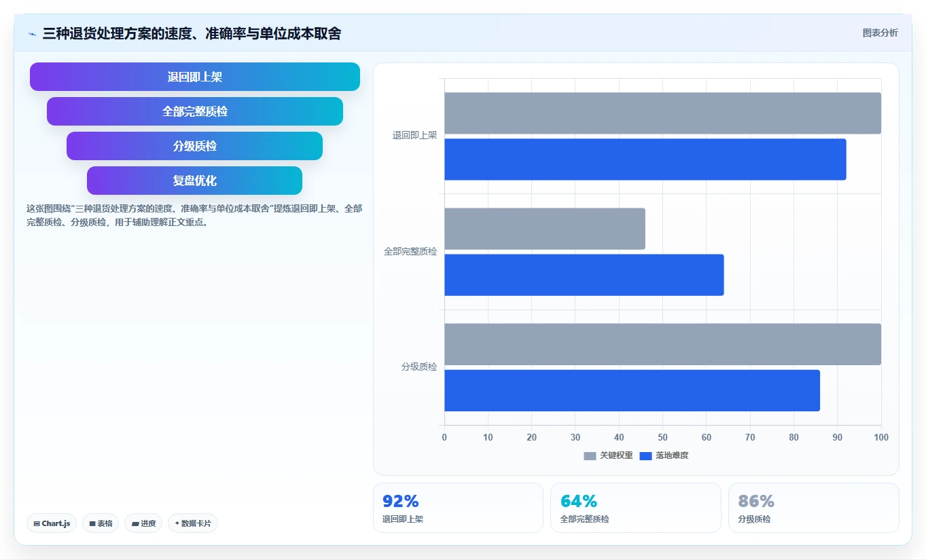926x560 pixels.
Task: Click blue 落地难度 bar for 分级质检
Action: [632, 390]
